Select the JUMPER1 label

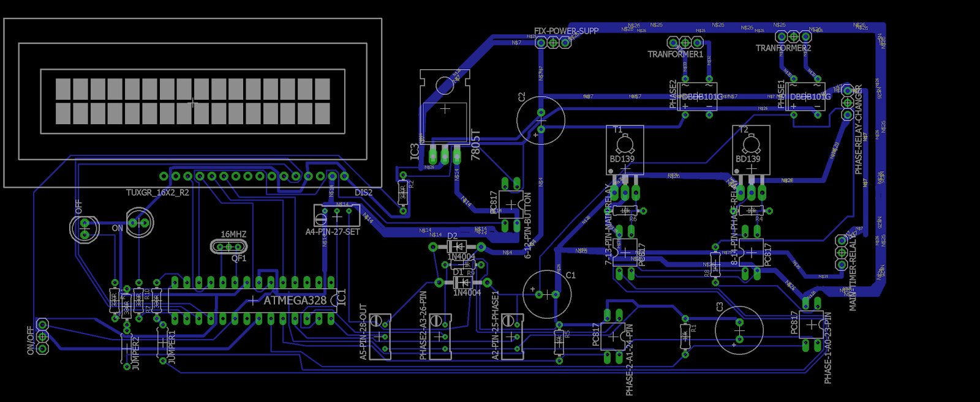172,348
